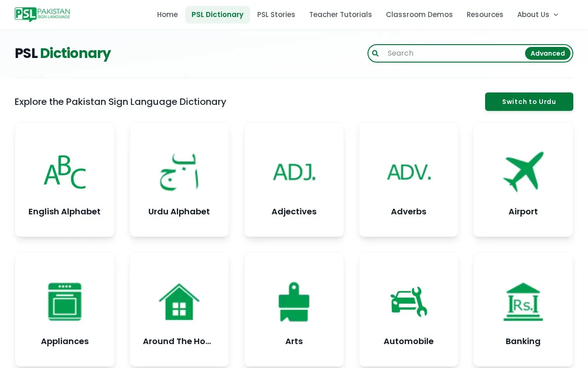The width and height of the screenshot is (588, 368).
Task: Open the Automobile car and wrench icon
Action: 409,302
